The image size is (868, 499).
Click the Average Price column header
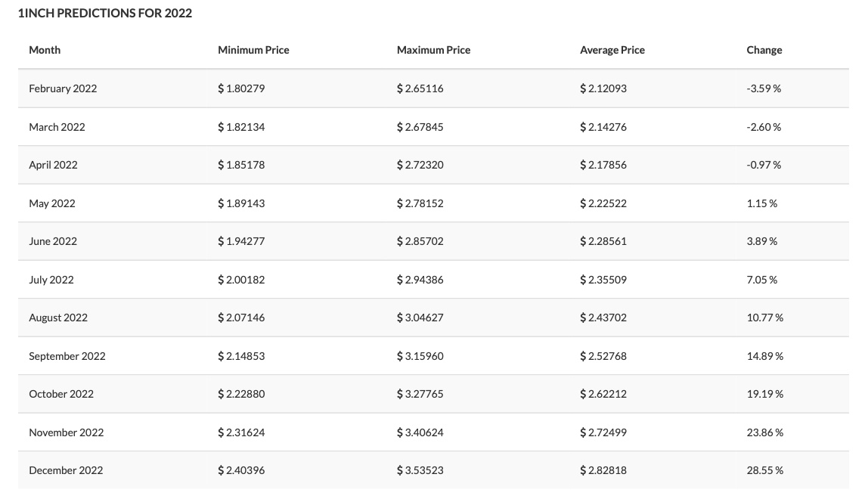(612, 50)
